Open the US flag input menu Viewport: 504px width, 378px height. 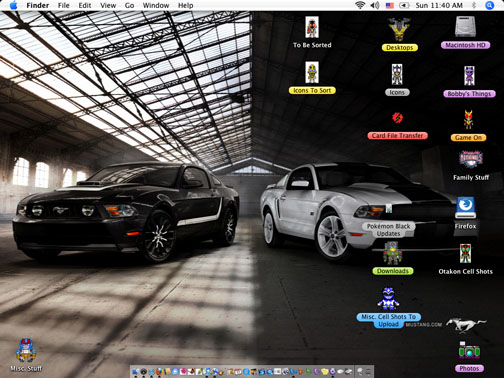[389, 5]
